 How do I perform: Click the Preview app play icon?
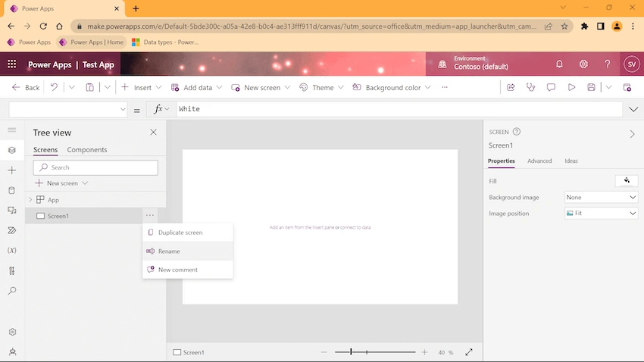[571, 87]
